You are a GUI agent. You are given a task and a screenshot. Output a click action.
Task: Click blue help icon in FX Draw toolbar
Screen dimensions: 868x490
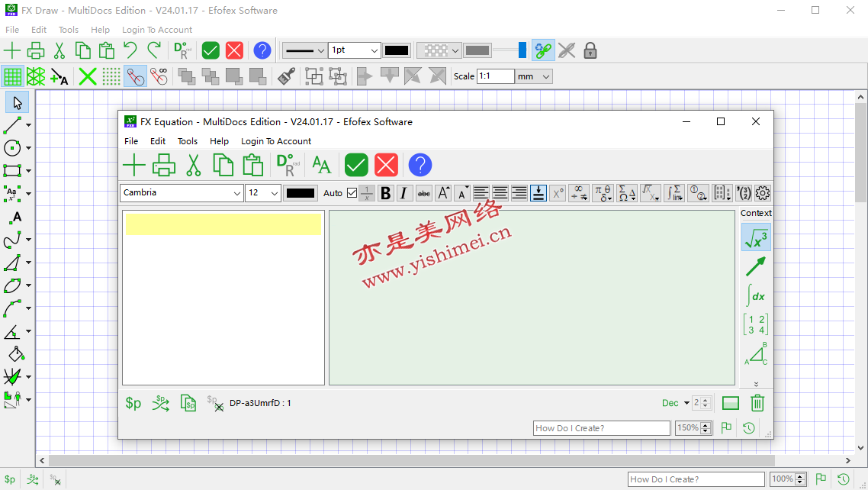(x=262, y=50)
